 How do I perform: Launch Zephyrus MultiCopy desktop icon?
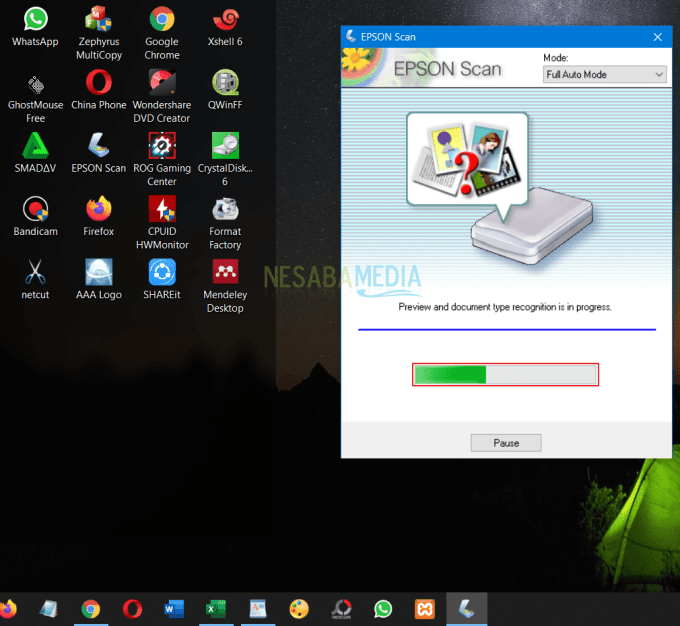pos(98,33)
